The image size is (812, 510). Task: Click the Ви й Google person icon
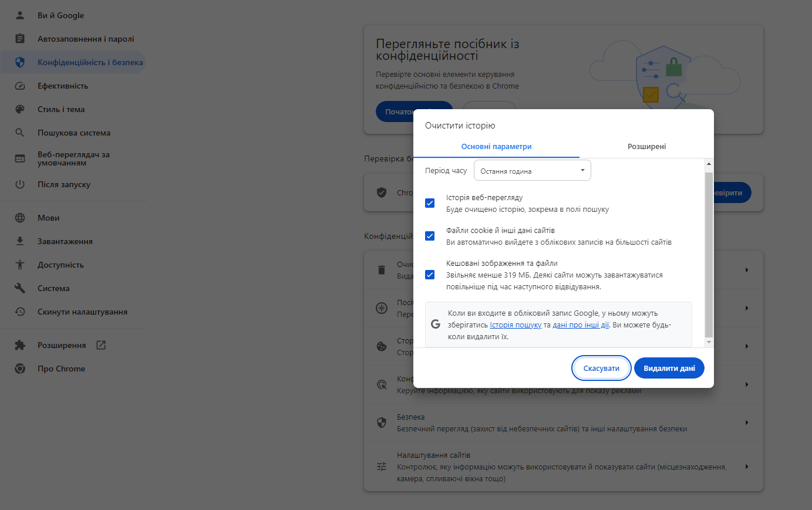click(x=19, y=15)
